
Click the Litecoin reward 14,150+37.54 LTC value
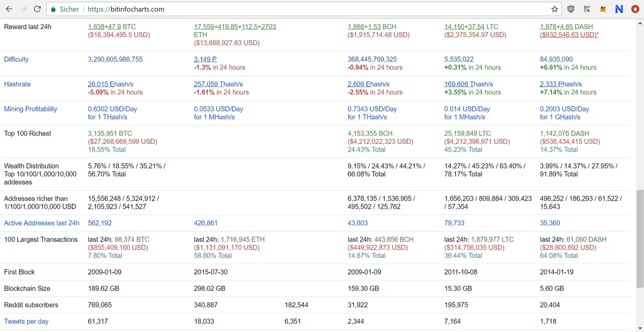[x=471, y=27]
